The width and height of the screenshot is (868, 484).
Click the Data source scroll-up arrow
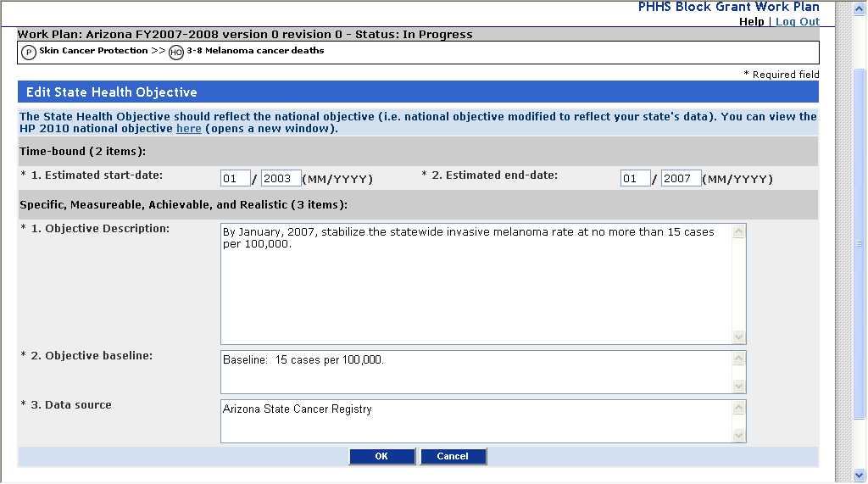739,408
